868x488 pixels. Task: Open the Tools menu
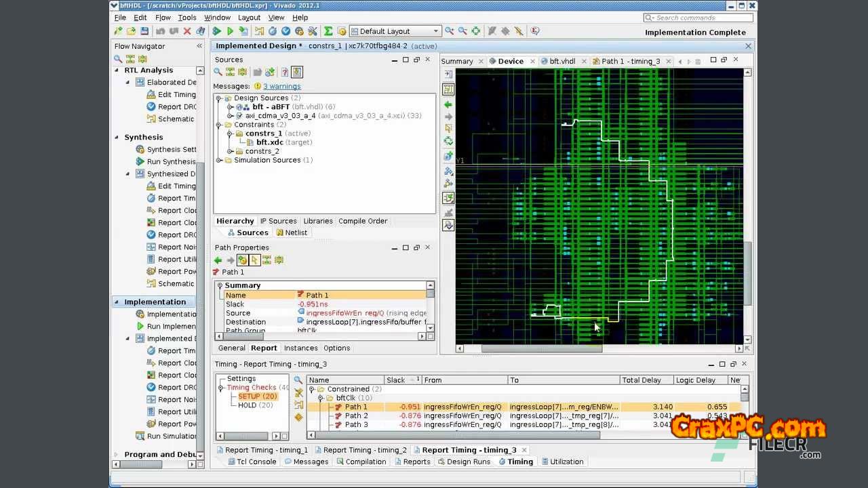[x=186, y=18]
